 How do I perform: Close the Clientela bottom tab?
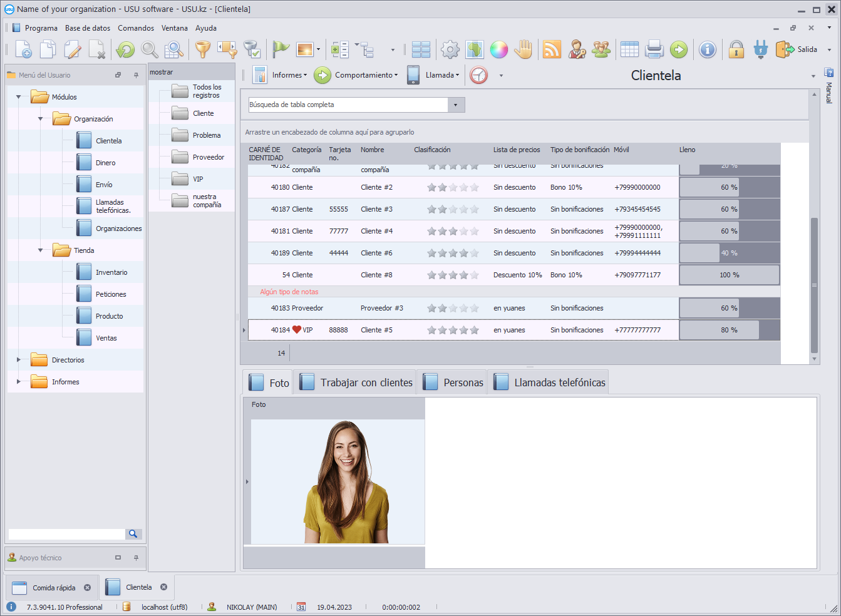point(163,587)
